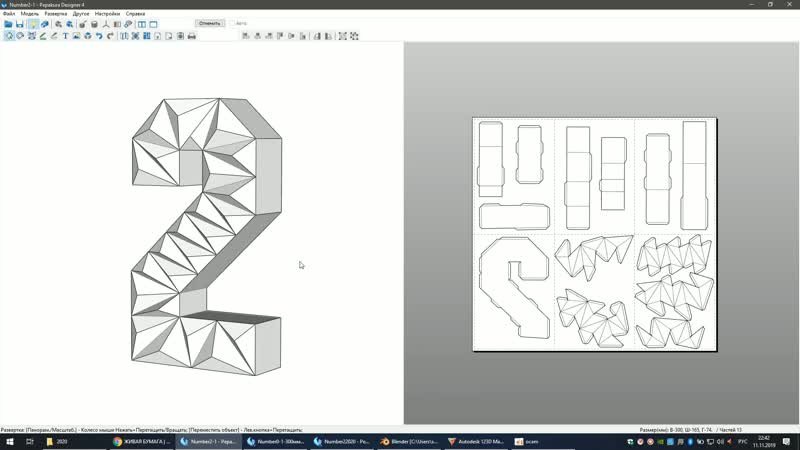Expand the Другое menu
The image size is (800, 450).
coord(81,13)
